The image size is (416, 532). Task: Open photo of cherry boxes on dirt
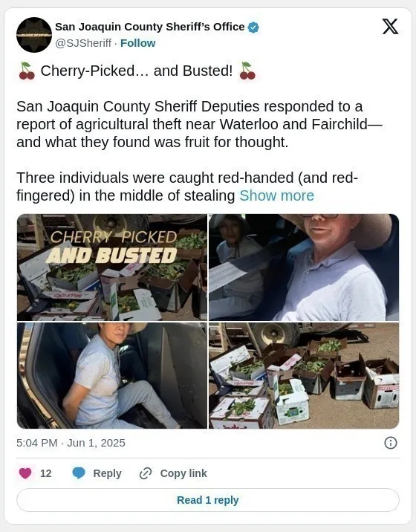(304, 375)
